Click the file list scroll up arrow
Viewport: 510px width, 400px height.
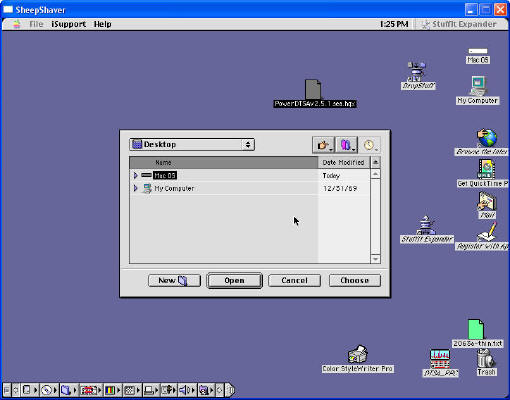click(375, 174)
